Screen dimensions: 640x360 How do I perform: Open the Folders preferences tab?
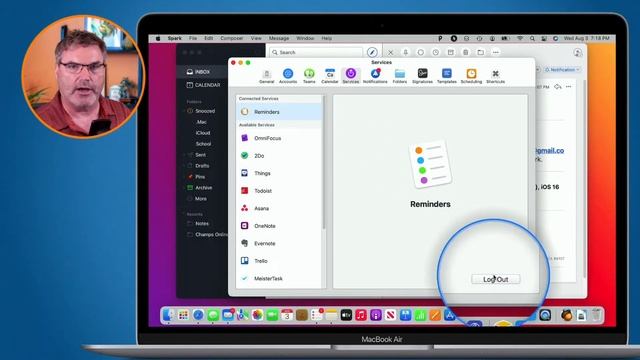(400, 76)
